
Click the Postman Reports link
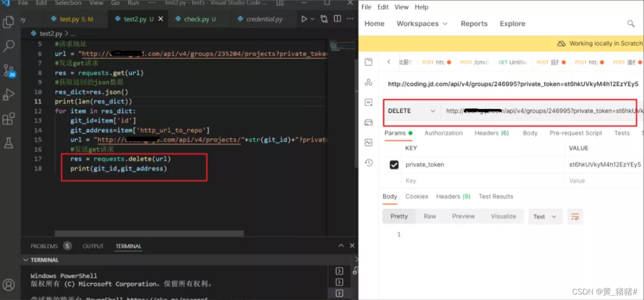point(474,24)
